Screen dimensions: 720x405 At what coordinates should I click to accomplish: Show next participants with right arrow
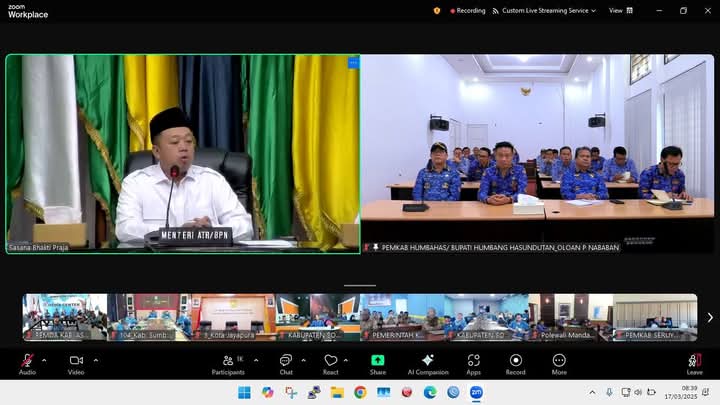[710, 318]
